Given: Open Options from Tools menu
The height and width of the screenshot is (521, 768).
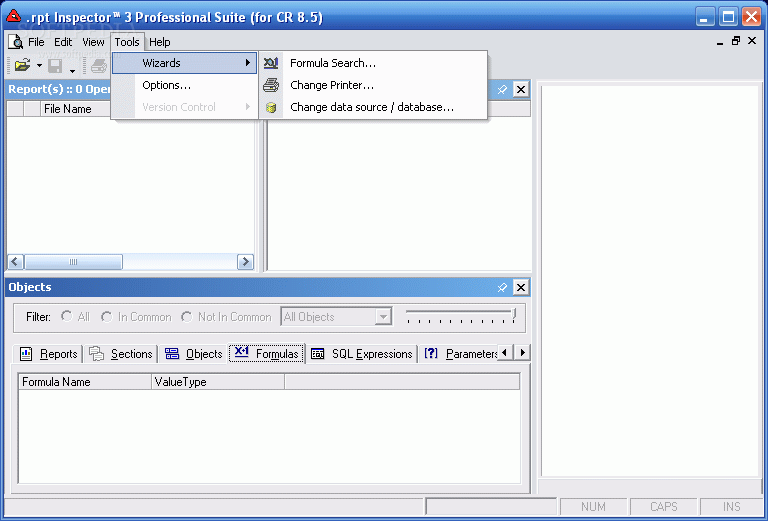Looking at the screenshot, I should coord(185,85).
